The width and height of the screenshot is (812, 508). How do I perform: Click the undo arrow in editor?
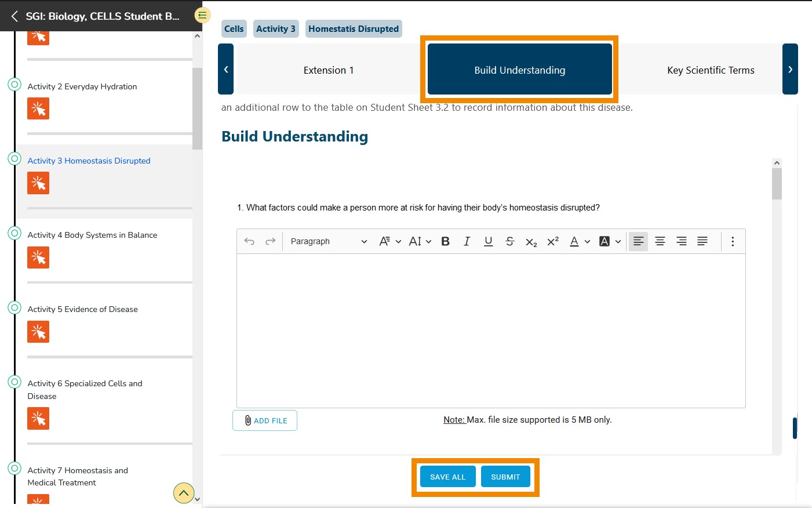249,241
